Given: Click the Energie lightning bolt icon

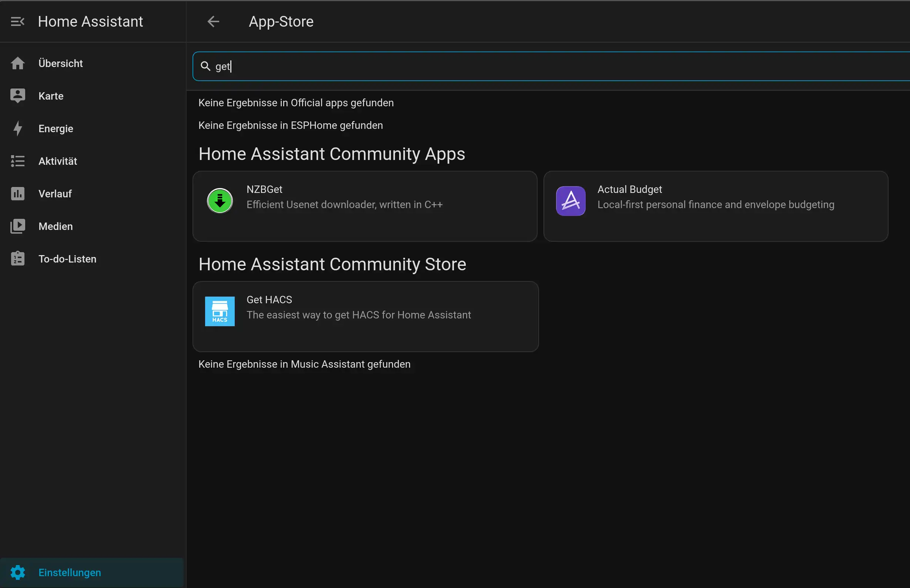Looking at the screenshot, I should [17, 129].
